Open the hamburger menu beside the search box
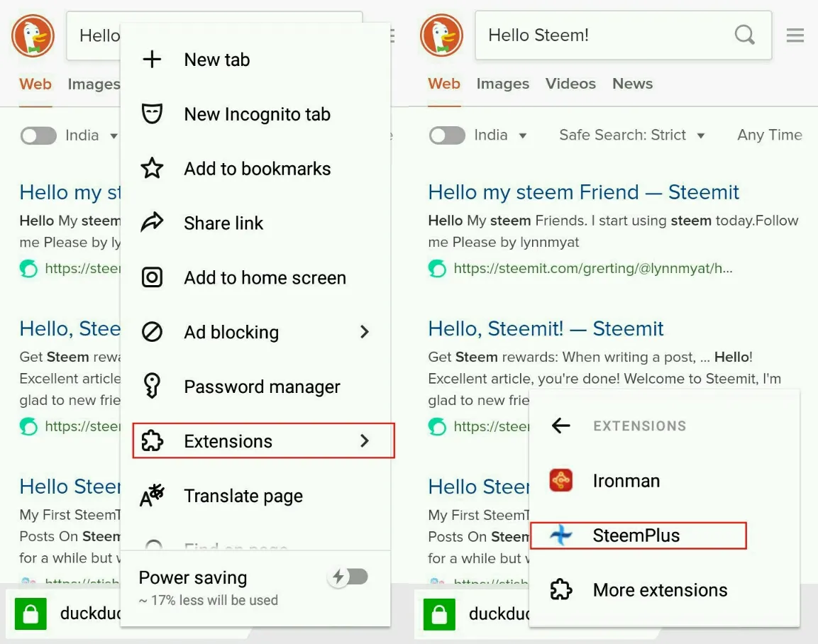The image size is (818, 644). tap(795, 35)
